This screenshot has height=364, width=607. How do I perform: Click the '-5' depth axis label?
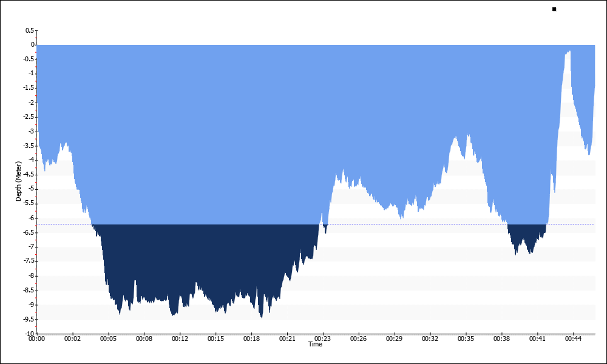pyautogui.click(x=31, y=189)
